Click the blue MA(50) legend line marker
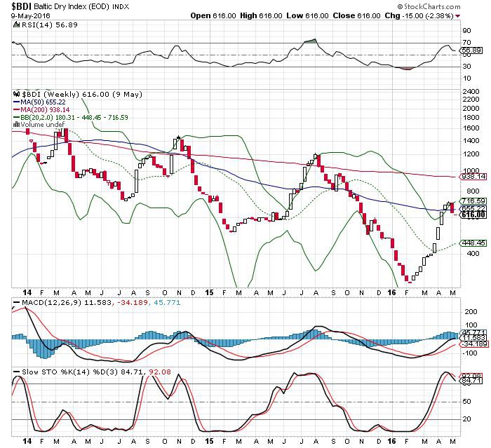This screenshot has width=491, height=448. coord(18,100)
